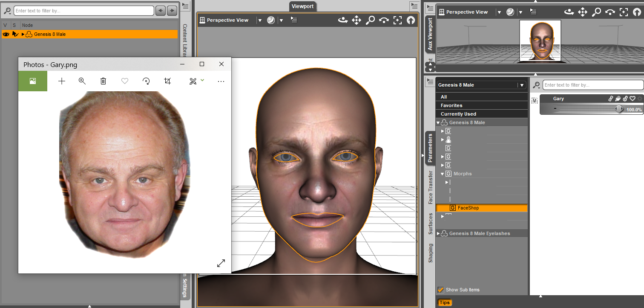Toggle visibility eye for Genesis 8 Male
Image resolution: width=644 pixels, height=308 pixels.
[6, 34]
